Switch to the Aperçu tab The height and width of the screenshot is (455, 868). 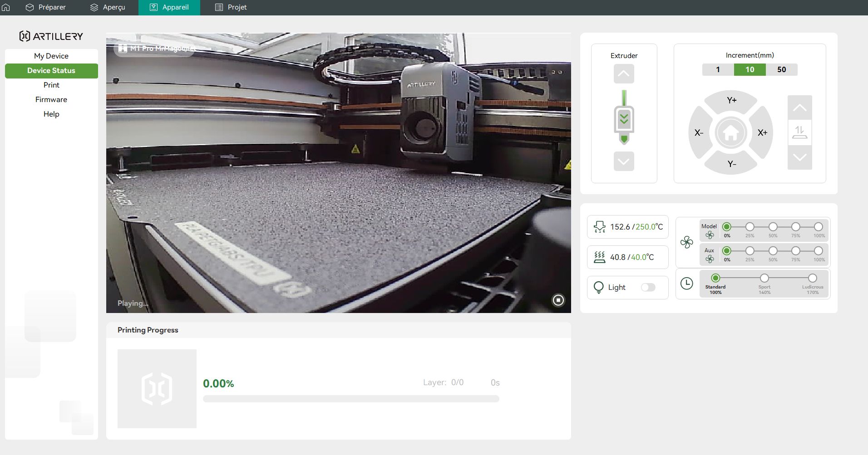click(108, 7)
